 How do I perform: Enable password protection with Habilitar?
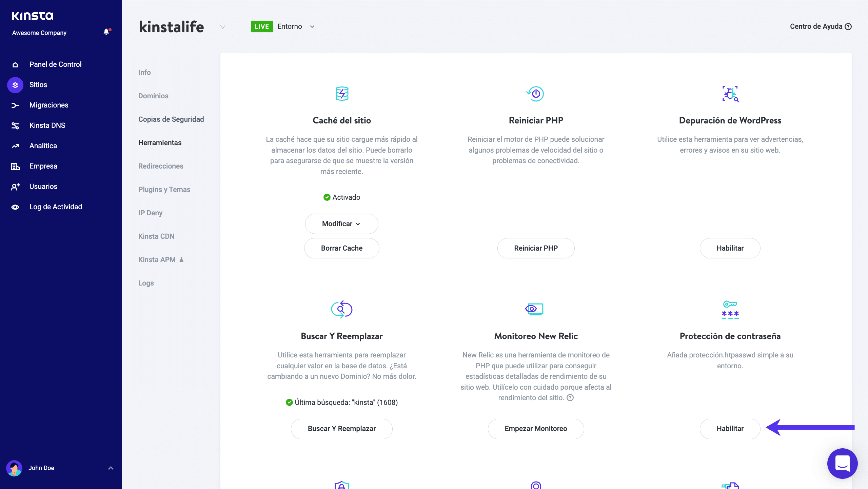(730, 429)
